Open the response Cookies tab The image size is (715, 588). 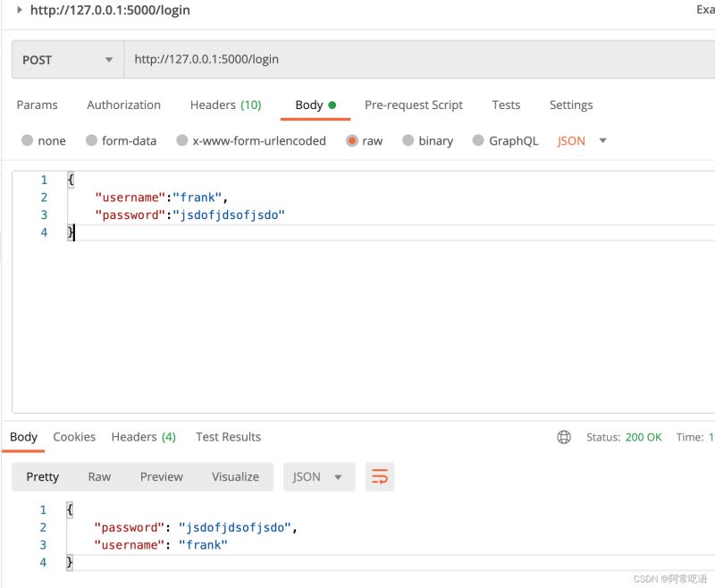[x=74, y=437]
